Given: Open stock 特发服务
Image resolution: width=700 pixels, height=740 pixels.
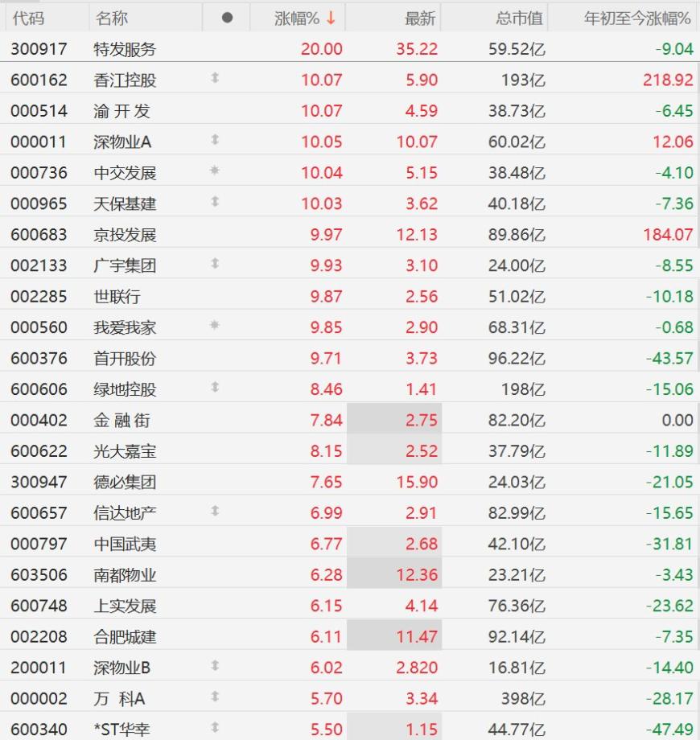Looking at the screenshot, I should point(125,49).
